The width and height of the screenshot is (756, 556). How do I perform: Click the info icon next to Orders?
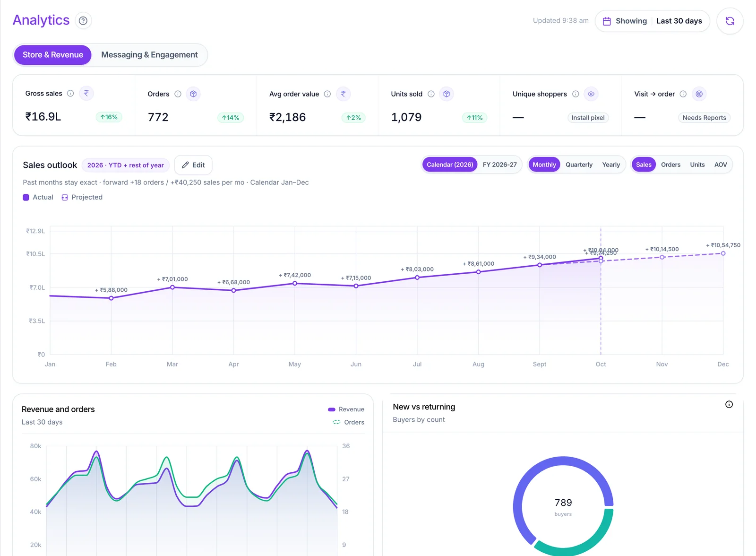point(178,94)
